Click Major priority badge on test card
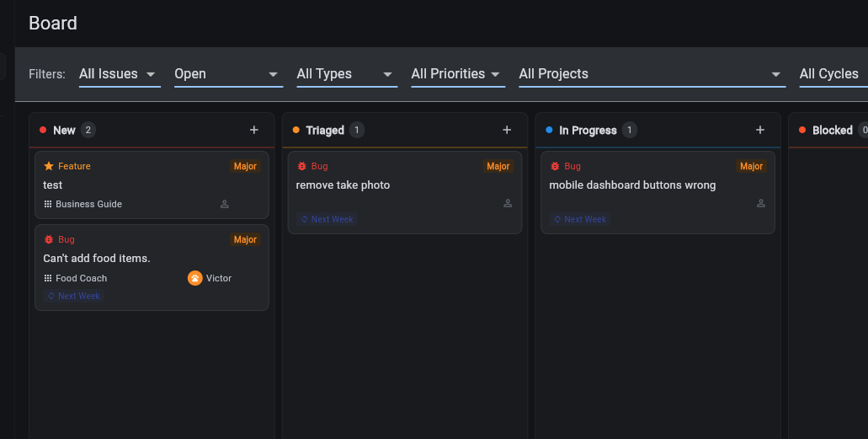The width and height of the screenshot is (868, 439). coord(245,166)
